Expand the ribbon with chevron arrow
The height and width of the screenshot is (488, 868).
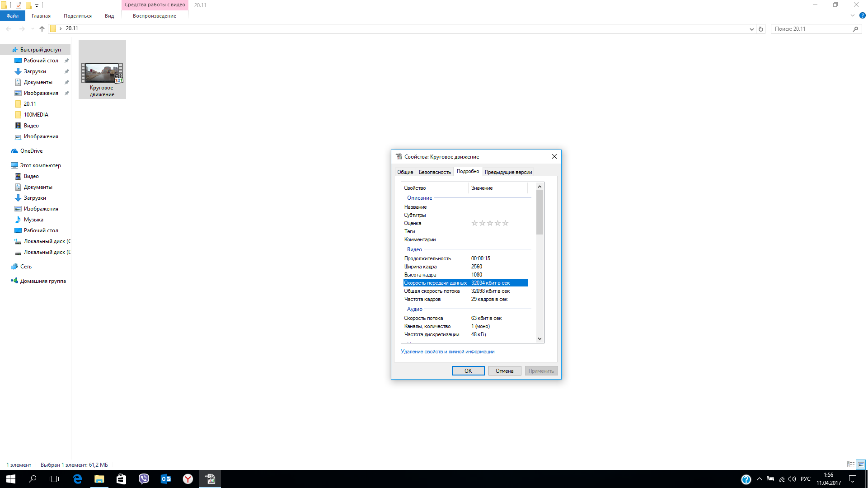853,15
